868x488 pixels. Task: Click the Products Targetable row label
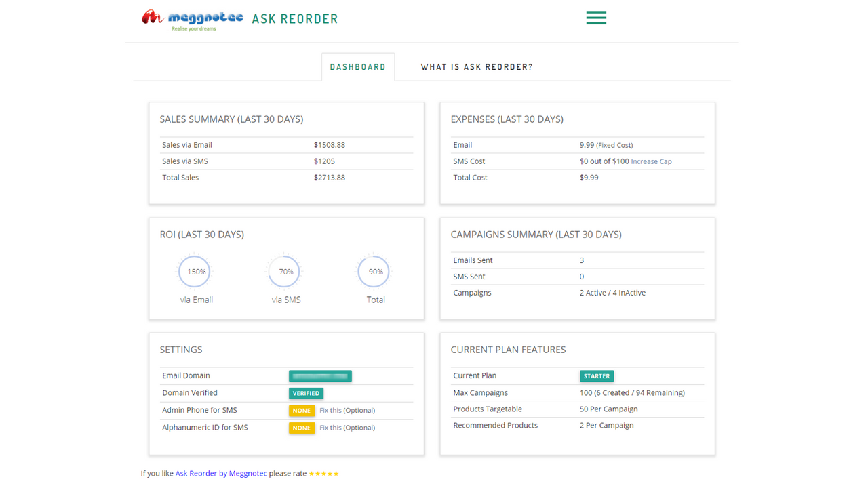pyautogui.click(x=488, y=409)
